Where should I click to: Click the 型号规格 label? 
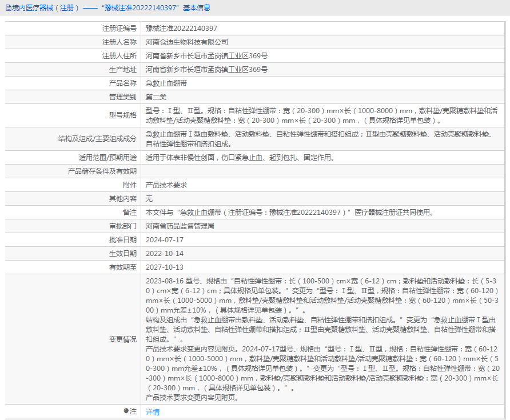pos(122,115)
